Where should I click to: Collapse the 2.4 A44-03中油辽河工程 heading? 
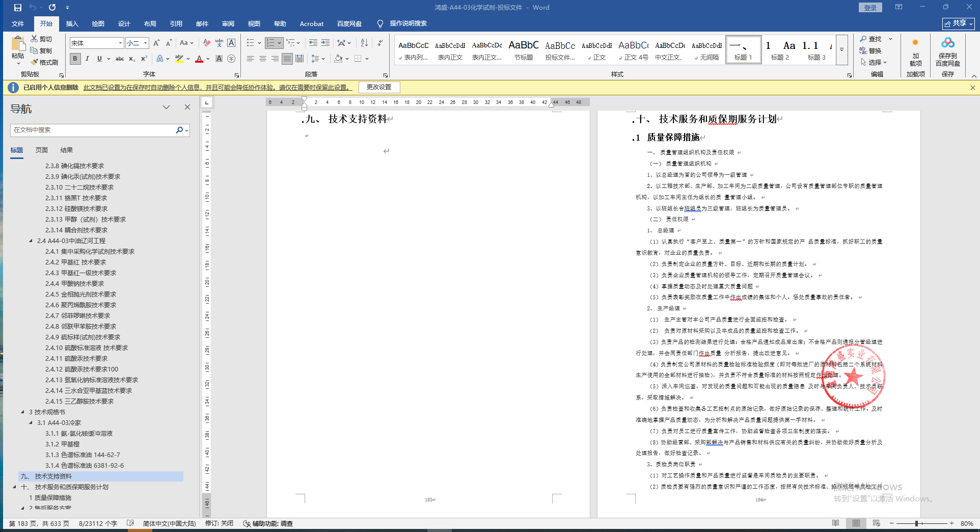[x=31, y=241]
